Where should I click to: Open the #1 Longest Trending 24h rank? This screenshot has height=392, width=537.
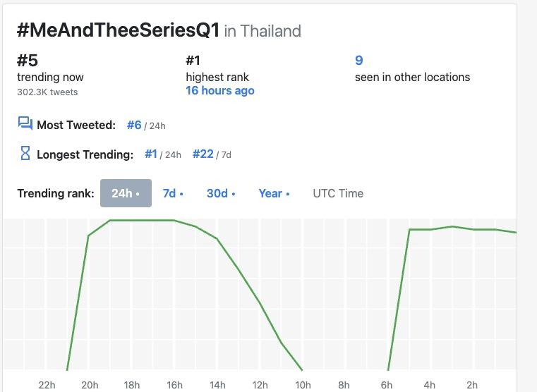point(151,154)
